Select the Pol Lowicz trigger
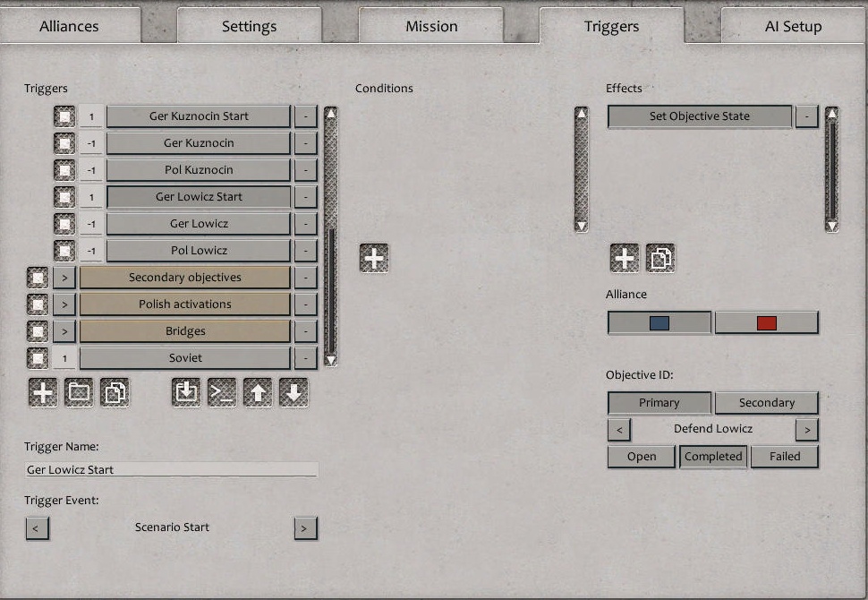Screen dimensions: 868x600 198,251
